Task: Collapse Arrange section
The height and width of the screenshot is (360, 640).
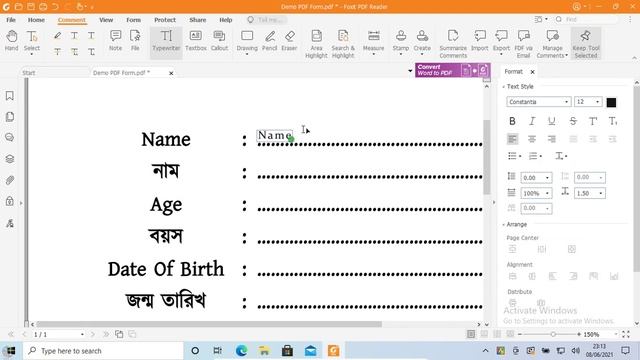Action: (x=504, y=224)
